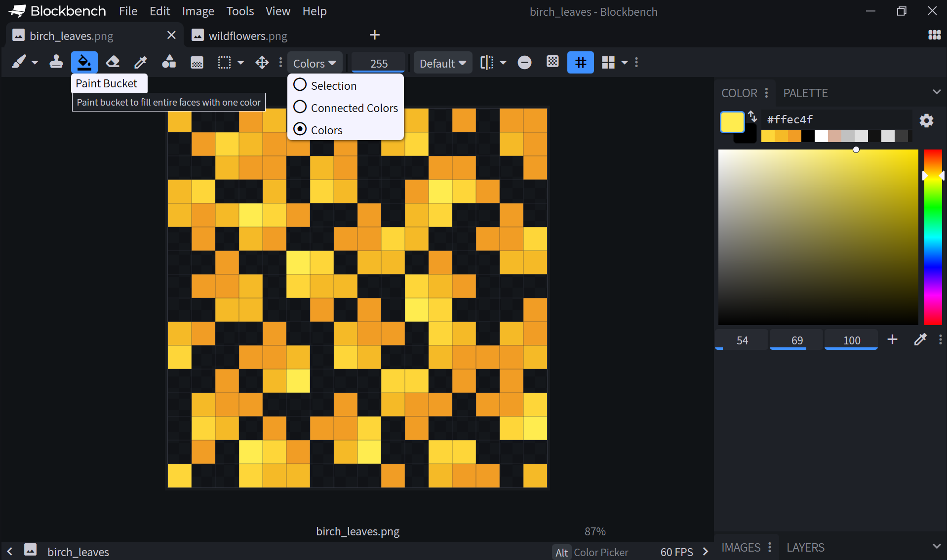Expand mirror painting options arrow
This screenshot has height=560, width=947.
[503, 63]
